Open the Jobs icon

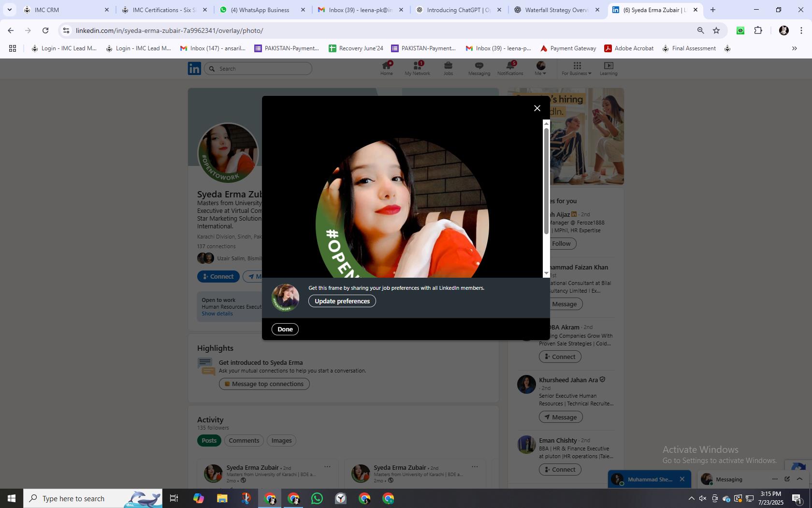click(449, 68)
